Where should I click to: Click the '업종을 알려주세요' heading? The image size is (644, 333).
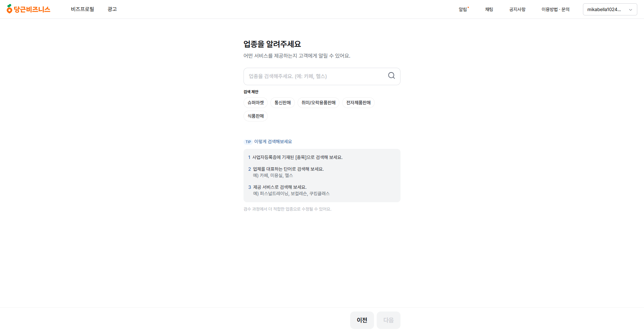pyautogui.click(x=272, y=44)
